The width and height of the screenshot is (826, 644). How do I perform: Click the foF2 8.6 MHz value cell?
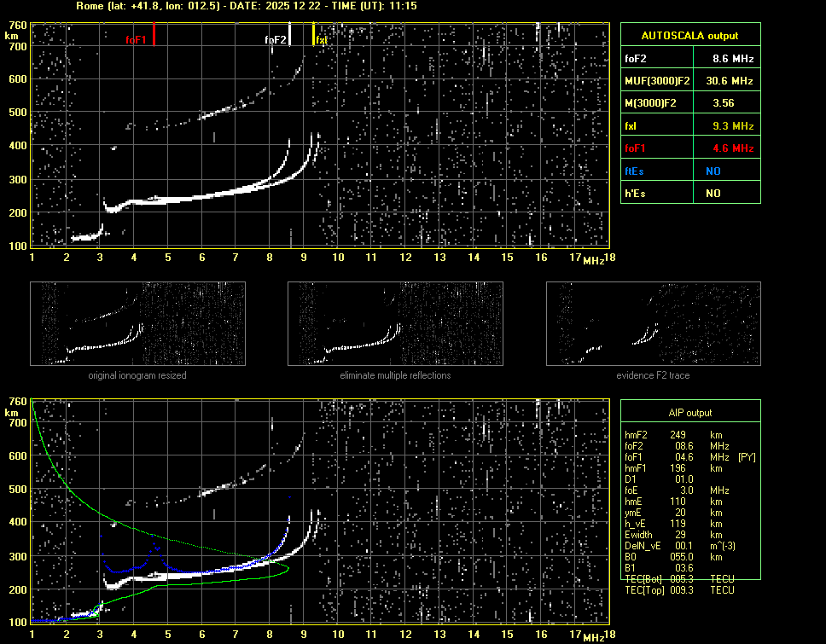[733, 58]
